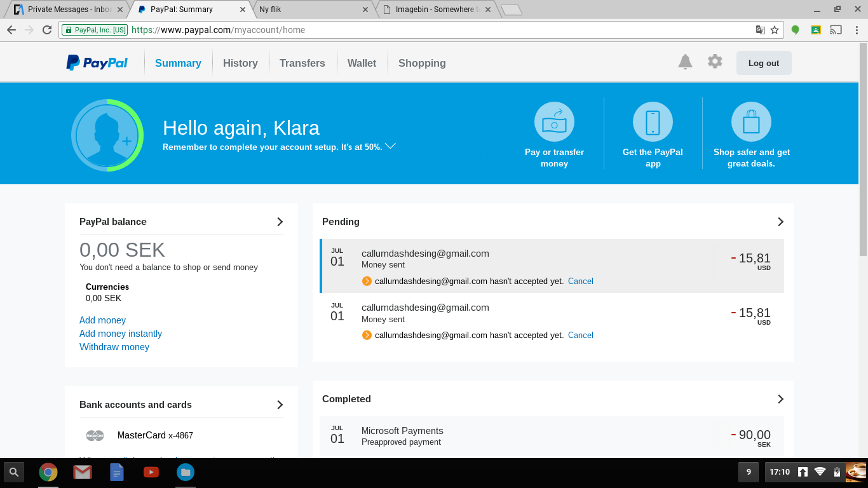Open the launcher search icon on shelf
Image resolution: width=868 pixels, height=488 pixels.
click(14, 472)
